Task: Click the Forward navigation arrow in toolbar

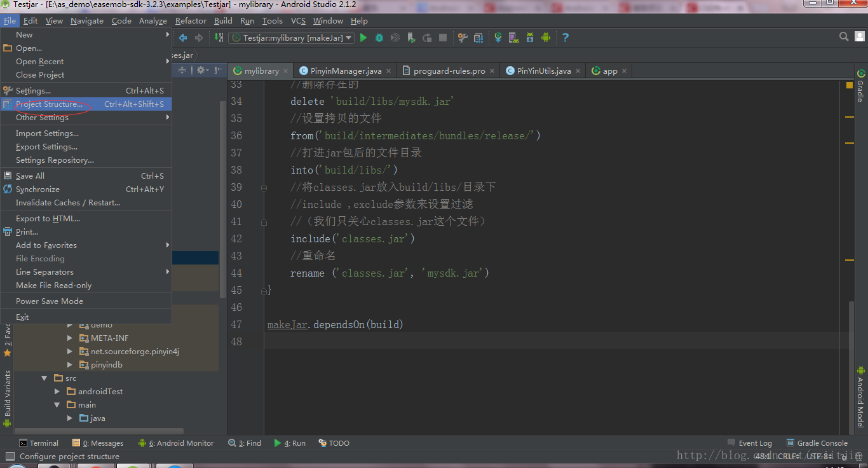Action: (199, 38)
